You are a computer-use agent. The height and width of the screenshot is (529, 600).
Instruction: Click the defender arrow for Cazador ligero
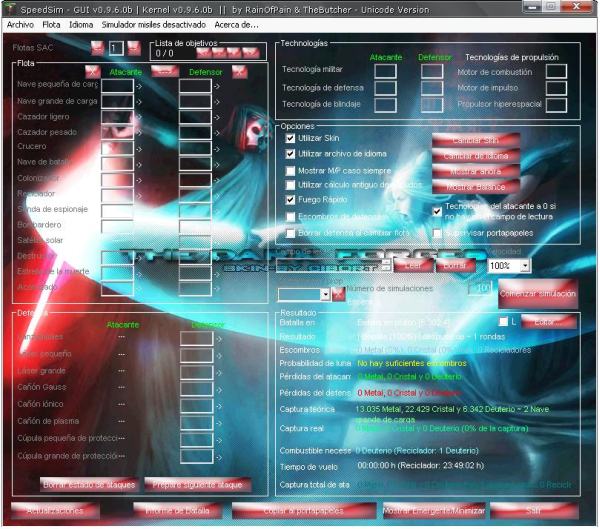(217, 118)
